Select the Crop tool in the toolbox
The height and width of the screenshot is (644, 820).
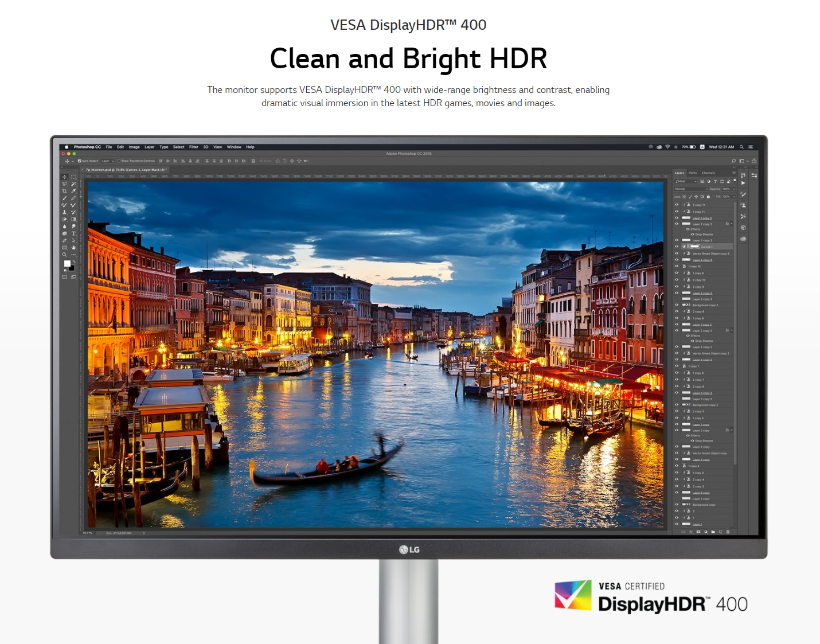[x=64, y=191]
